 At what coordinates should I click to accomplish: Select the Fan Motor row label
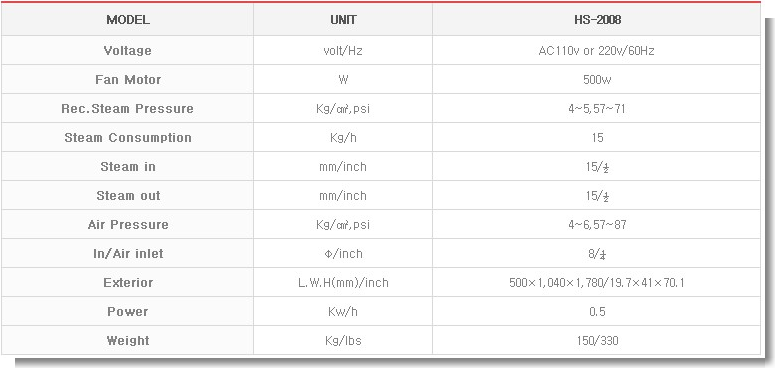[x=128, y=80]
